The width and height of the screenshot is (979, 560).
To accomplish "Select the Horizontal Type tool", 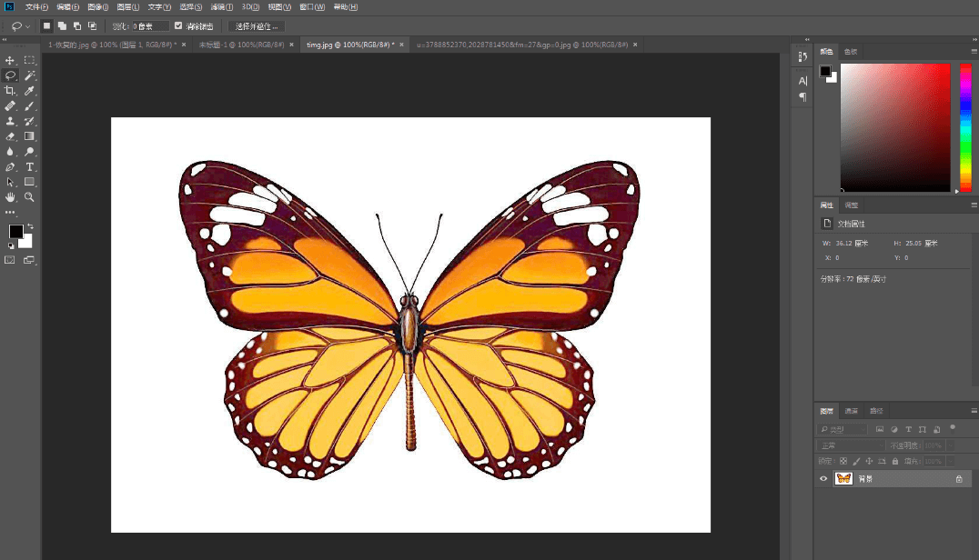I will click(29, 166).
